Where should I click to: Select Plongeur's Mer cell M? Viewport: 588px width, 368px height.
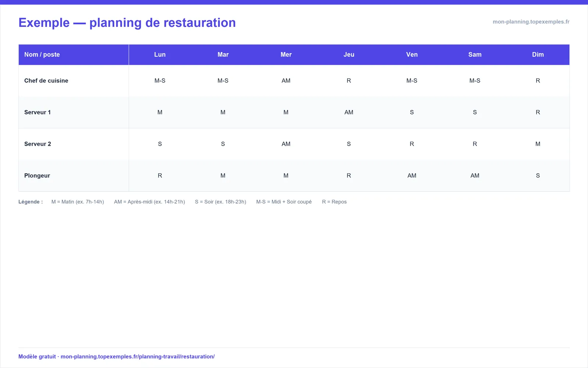pyautogui.click(x=286, y=176)
